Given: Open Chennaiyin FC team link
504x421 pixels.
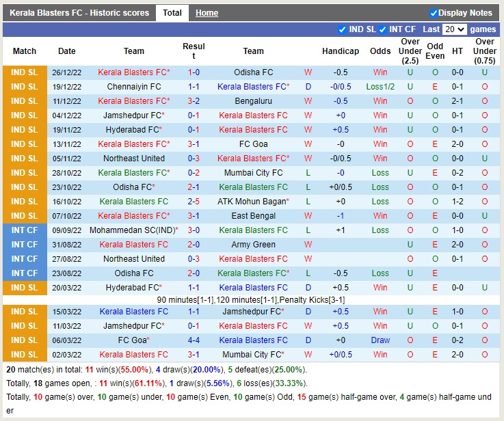Looking at the screenshot, I should 134,87.
